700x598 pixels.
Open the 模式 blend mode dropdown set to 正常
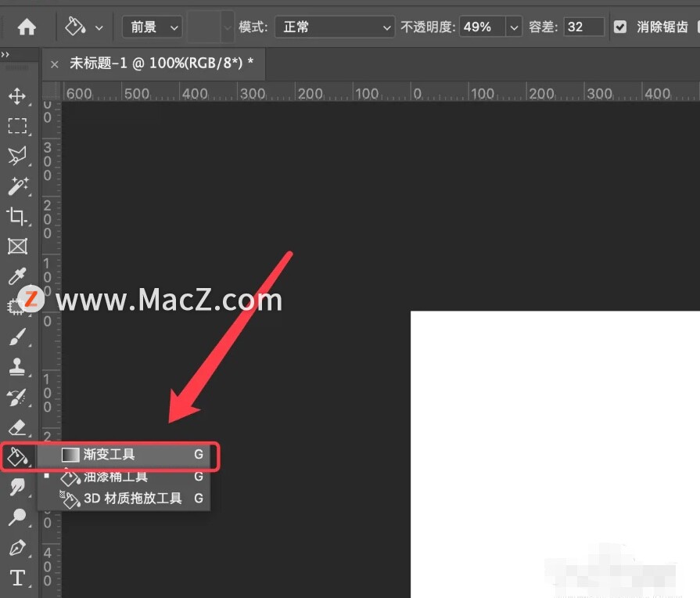(x=335, y=27)
